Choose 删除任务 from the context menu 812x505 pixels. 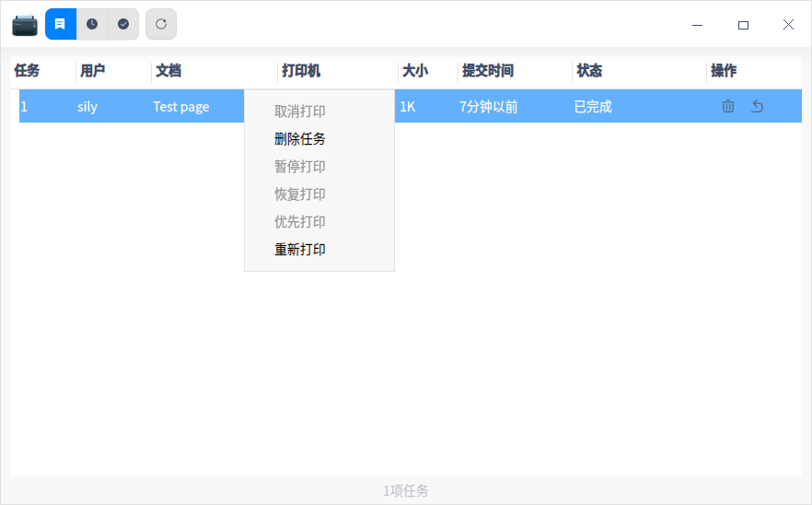tap(319, 139)
